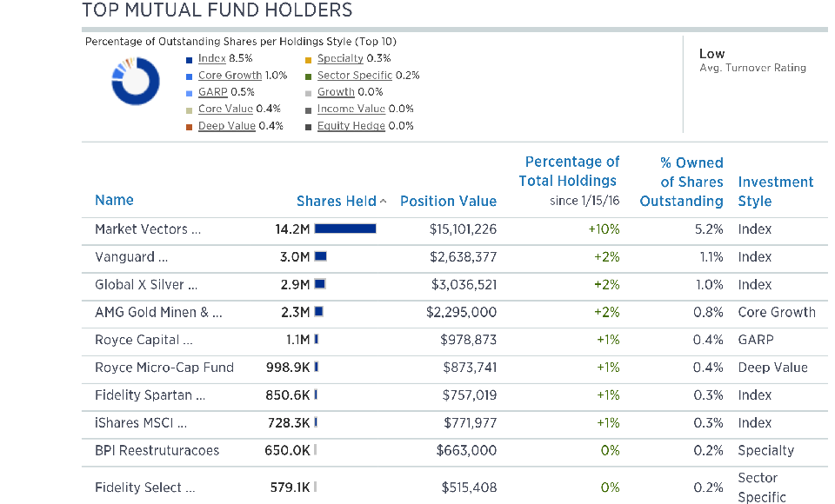Open the Core Growth style link
Screen dimensions: 835x504
[230, 76]
